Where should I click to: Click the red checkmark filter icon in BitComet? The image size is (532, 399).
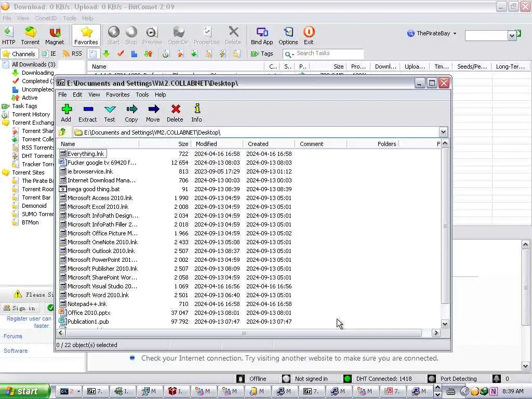pos(121,54)
